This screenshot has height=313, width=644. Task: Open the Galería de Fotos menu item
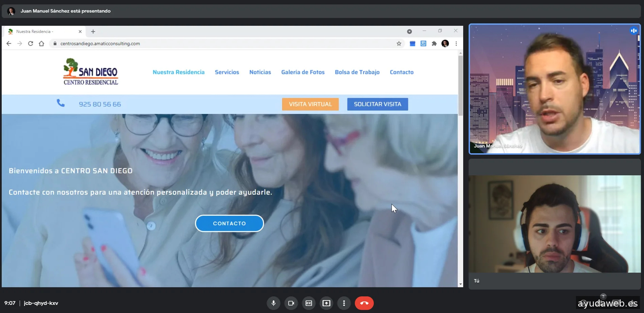click(x=303, y=72)
